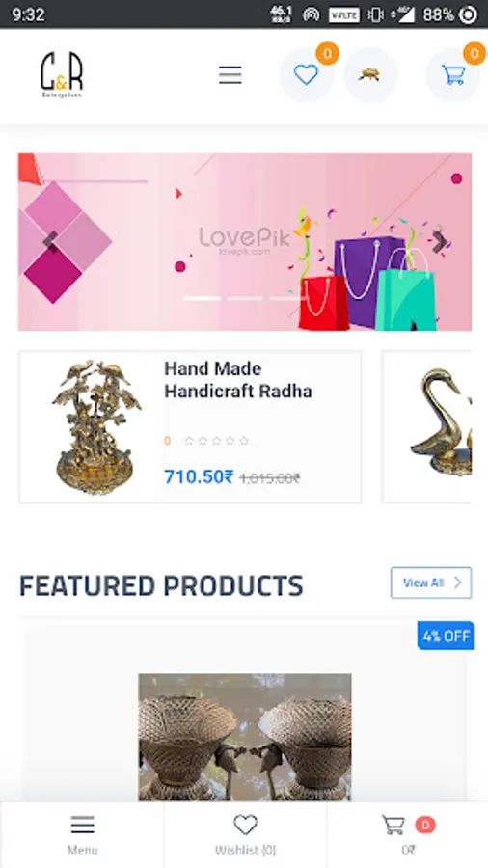488x868 pixels.
Task: Rate product using the star rating row
Action: pyautogui.click(x=216, y=441)
